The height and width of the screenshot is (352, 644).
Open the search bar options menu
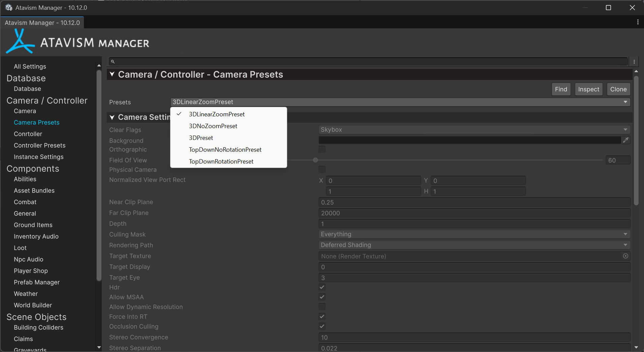pos(634,62)
